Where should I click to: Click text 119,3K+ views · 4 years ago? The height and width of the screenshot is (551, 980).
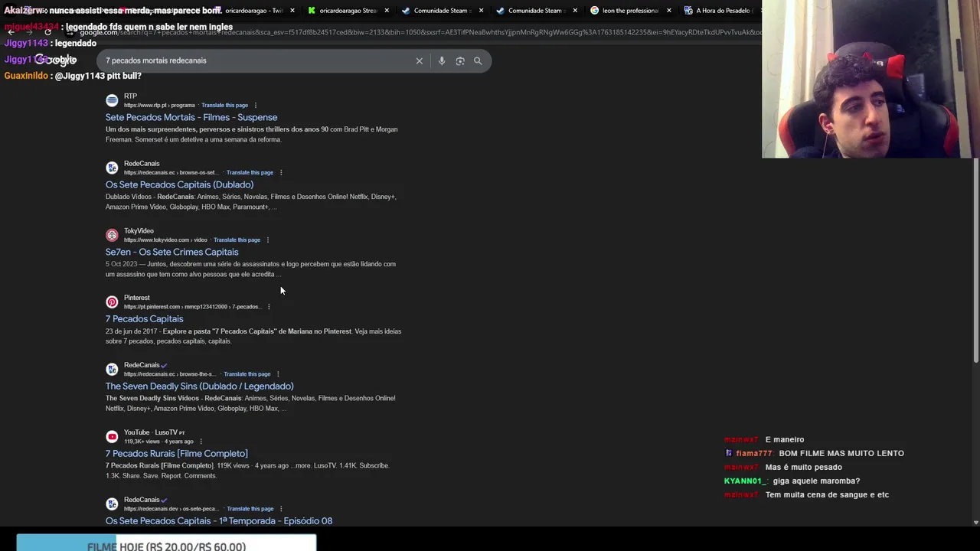pyautogui.click(x=158, y=442)
